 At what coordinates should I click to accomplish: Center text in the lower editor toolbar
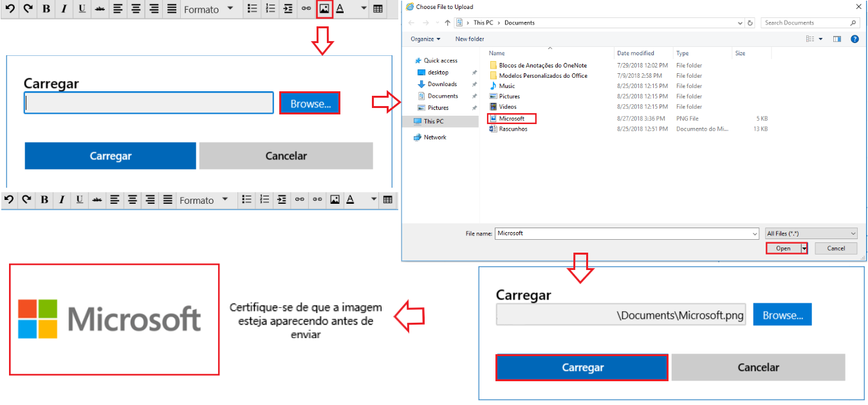tap(133, 200)
